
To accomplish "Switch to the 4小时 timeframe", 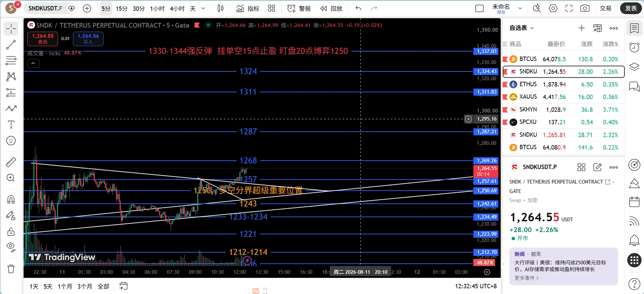I will [177, 8].
